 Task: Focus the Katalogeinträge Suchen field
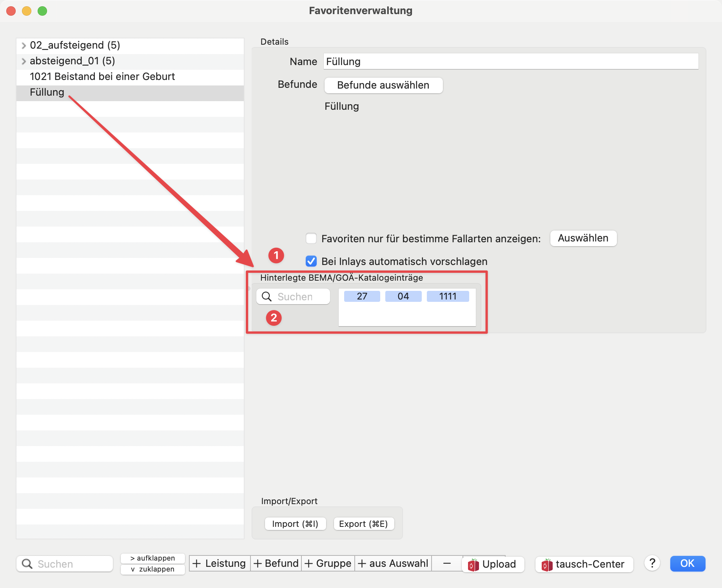point(293,297)
